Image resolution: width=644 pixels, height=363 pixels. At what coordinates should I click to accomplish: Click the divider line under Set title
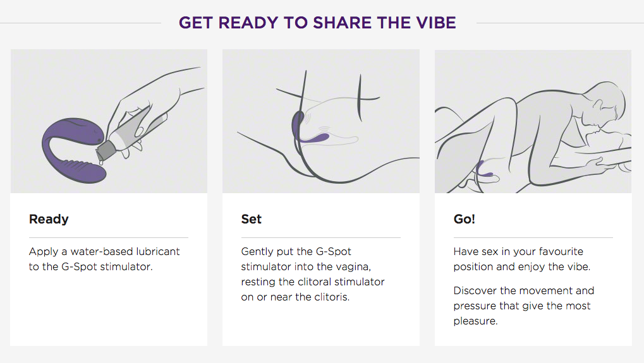point(321,237)
